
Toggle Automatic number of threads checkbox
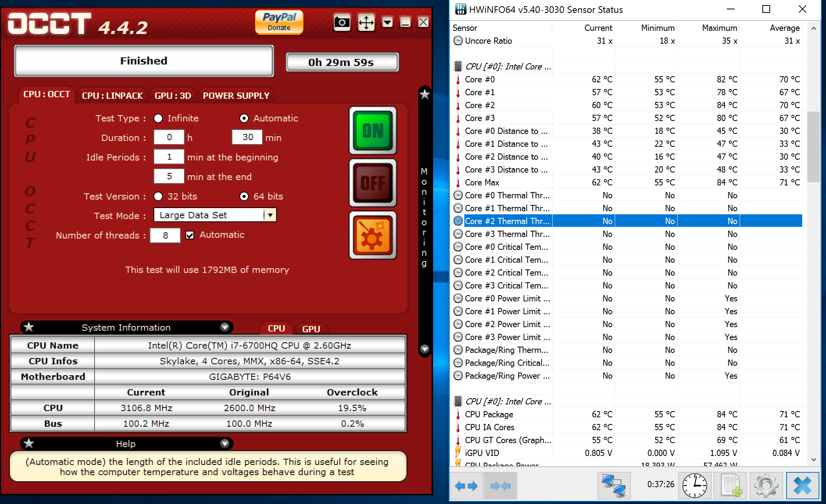190,235
